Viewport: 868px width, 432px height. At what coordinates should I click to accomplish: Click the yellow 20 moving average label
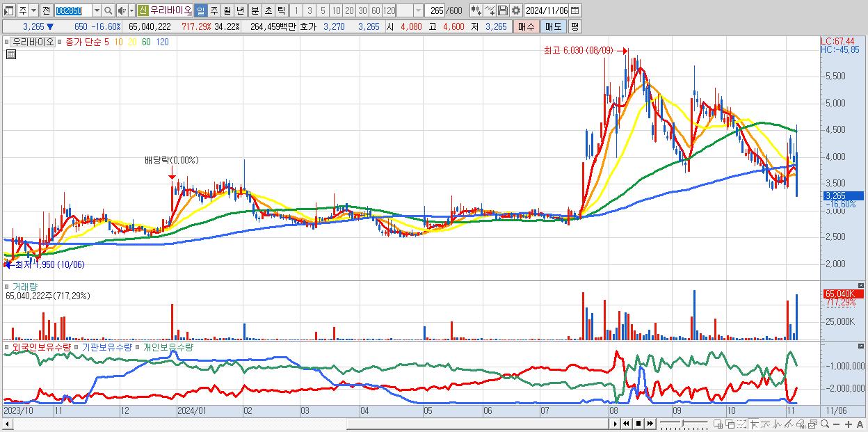[x=132, y=42]
